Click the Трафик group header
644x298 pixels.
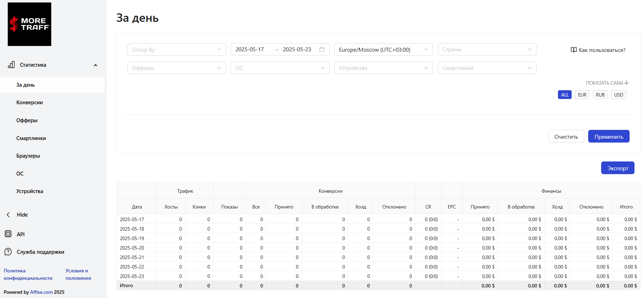coord(185,191)
